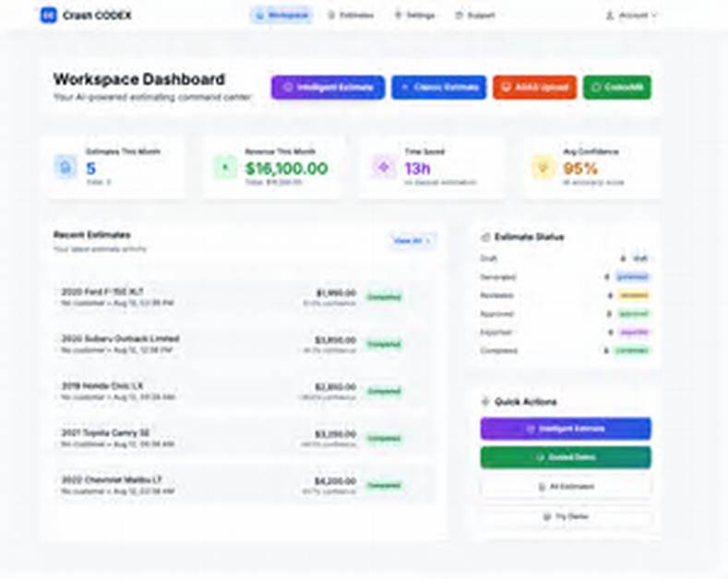The width and height of the screenshot is (728, 579).
Task: Click the $4,200.00 amount on Malibu row
Action: [335, 480]
